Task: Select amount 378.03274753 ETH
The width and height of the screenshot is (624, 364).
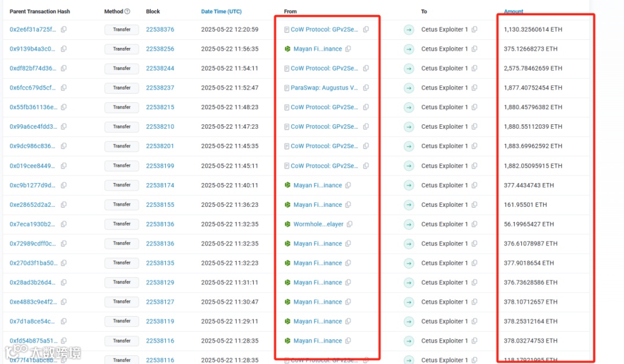Action: pyautogui.click(x=530, y=340)
